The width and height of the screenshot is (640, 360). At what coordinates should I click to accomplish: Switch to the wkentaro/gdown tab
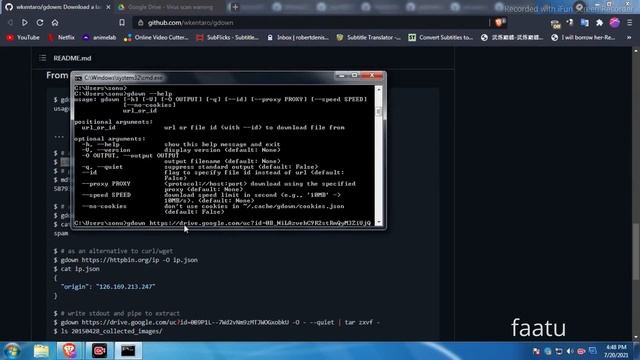point(57,7)
